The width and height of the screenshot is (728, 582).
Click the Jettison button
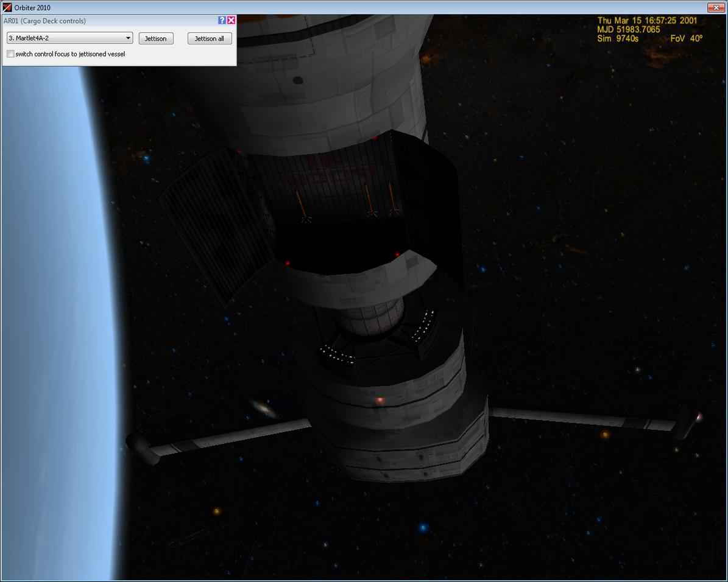click(x=155, y=38)
